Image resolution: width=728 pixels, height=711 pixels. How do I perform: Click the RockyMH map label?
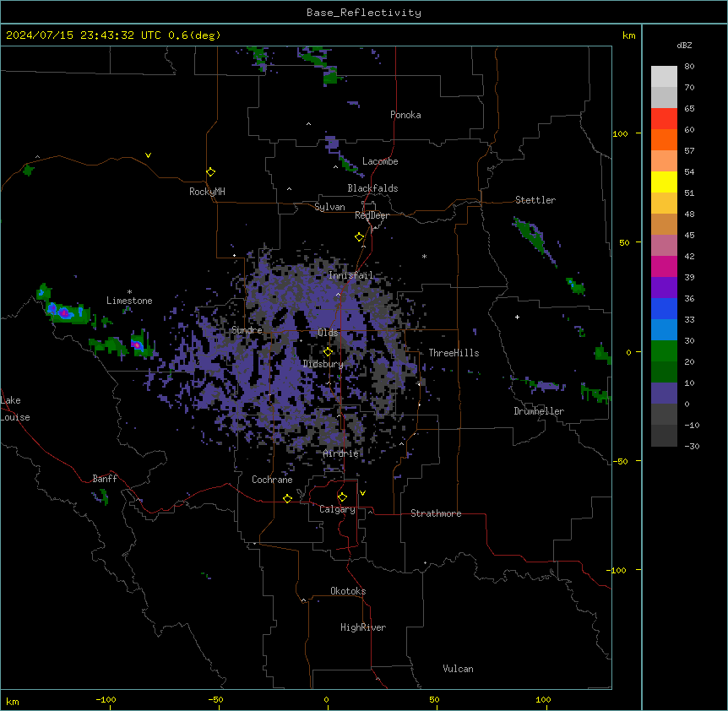[207, 192]
